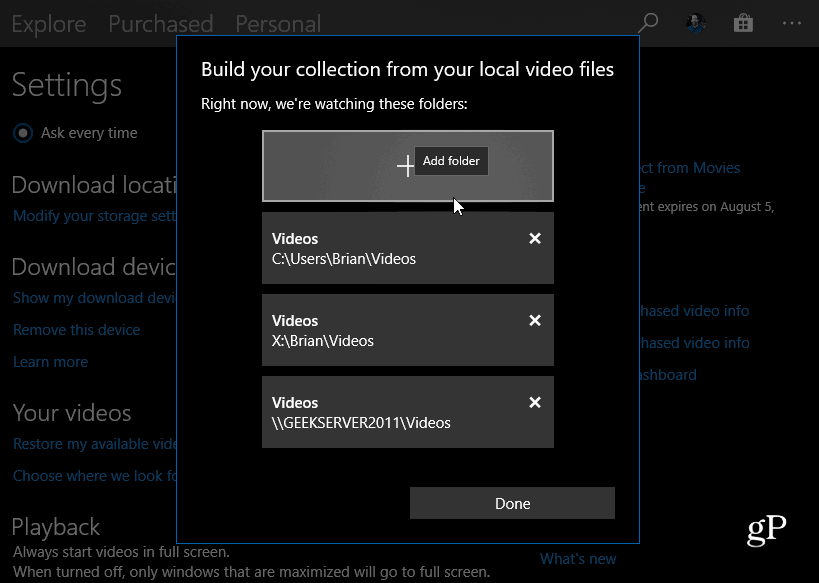This screenshot has height=583, width=819.
Task: Click Modify your storage settings link
Action: click(x=94, y=216)
